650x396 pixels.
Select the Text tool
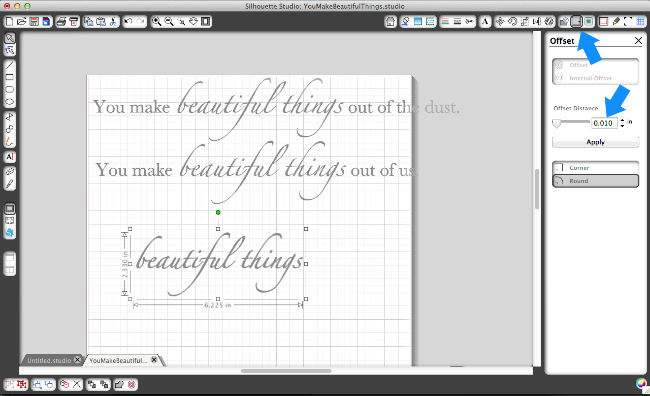[x=10, y=157]
